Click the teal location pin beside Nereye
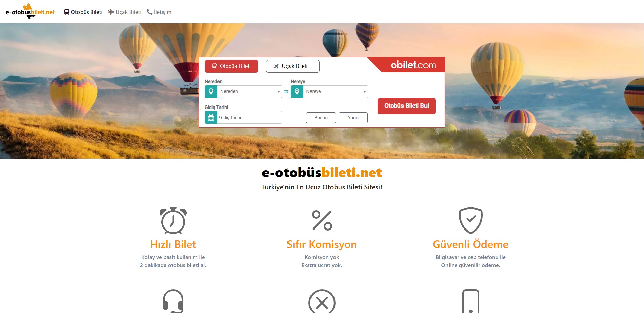The width and height of the screenshot is (644, 313). click(x=297, y=92)
